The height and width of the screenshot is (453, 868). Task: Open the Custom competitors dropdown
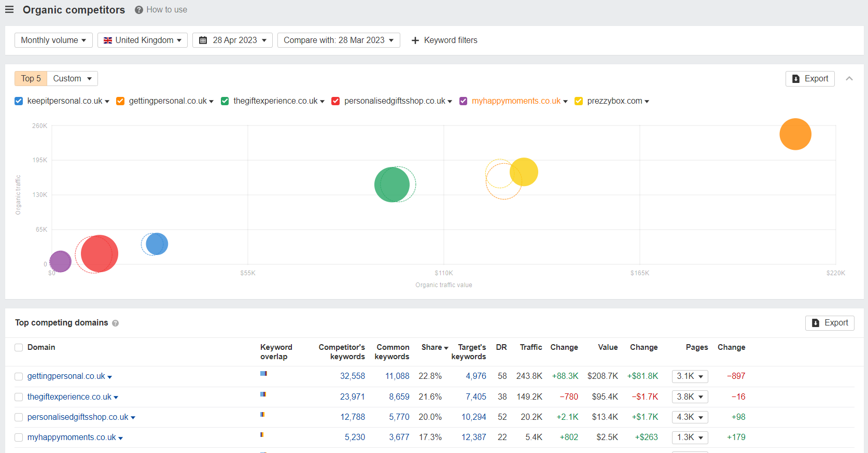click(72, 79)
